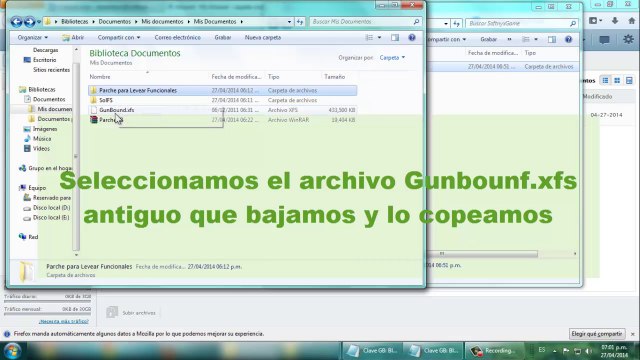Open Descargas in navigation pane

[45, 50]
